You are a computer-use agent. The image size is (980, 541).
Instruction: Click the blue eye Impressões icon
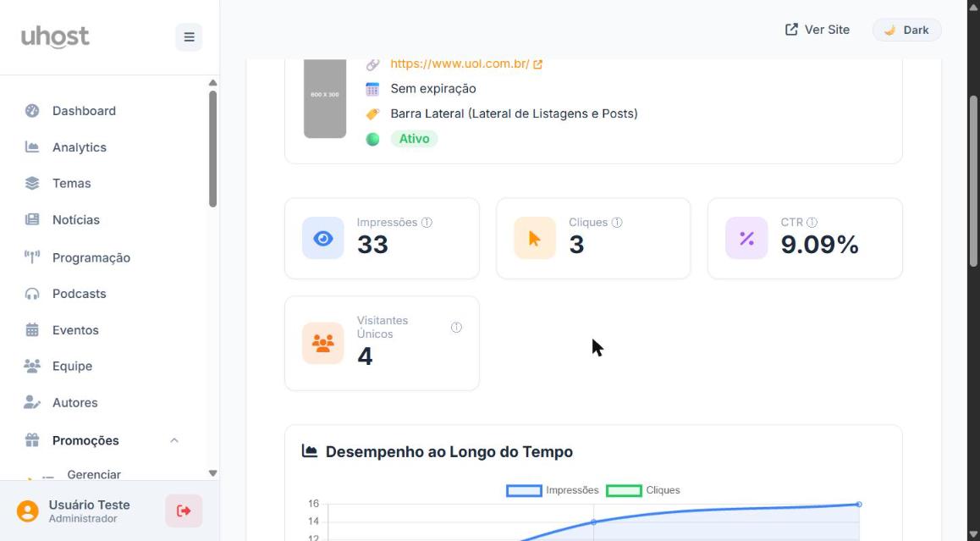pos(323,238)
